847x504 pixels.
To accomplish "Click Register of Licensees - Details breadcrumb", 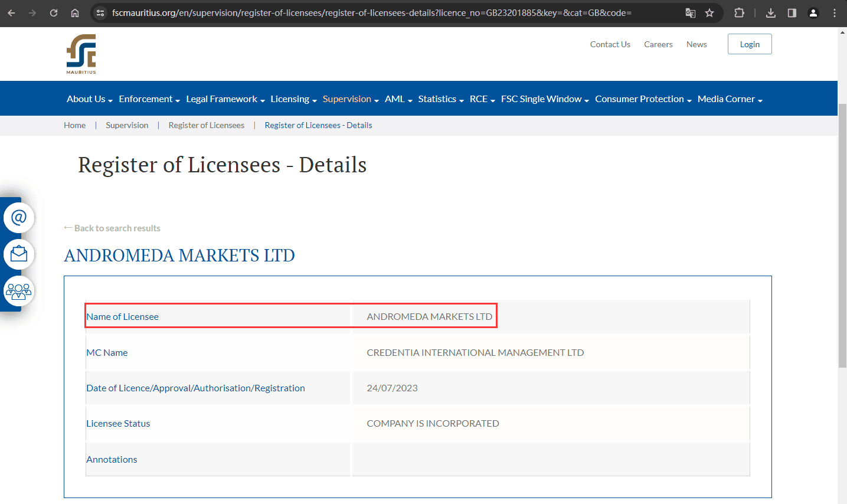I will 318,125.
